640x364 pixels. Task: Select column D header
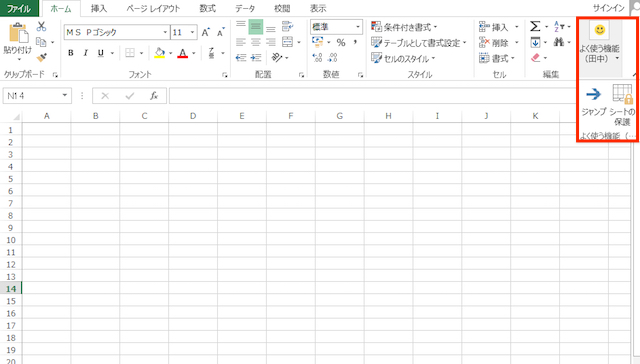(193, 116)
